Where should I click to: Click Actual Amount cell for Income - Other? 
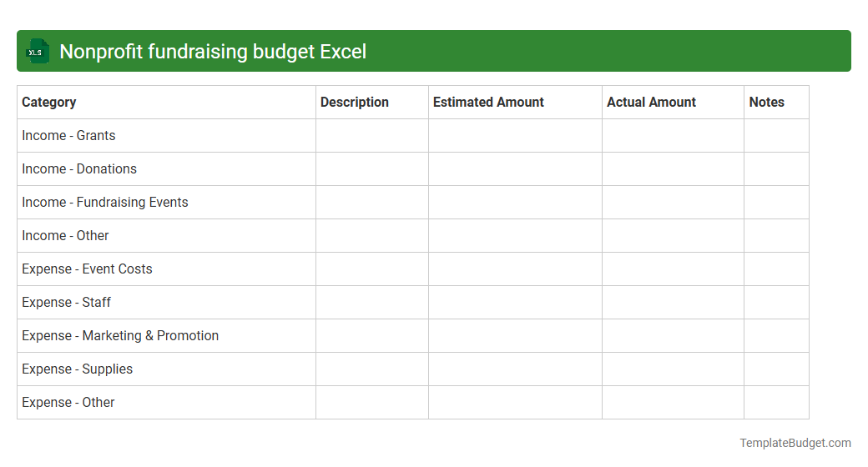(674, 236)
